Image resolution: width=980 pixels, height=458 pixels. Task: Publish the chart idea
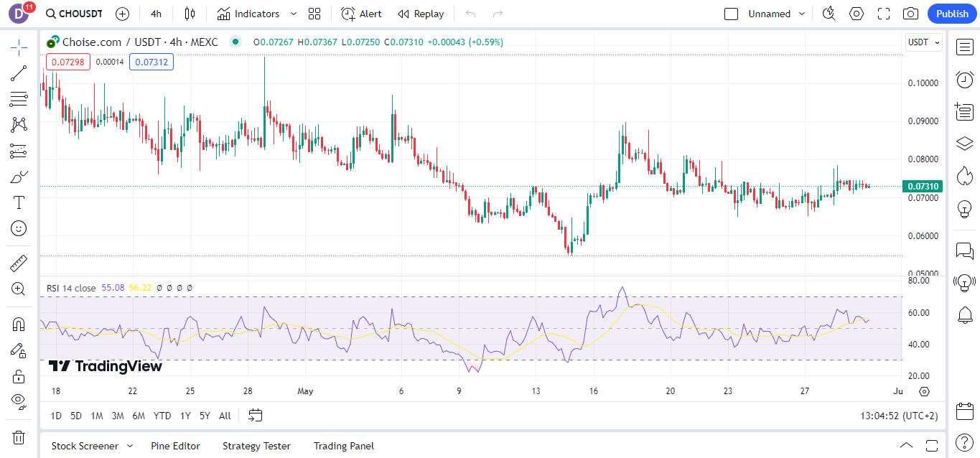pyautogui.click(x=952, y=14)
